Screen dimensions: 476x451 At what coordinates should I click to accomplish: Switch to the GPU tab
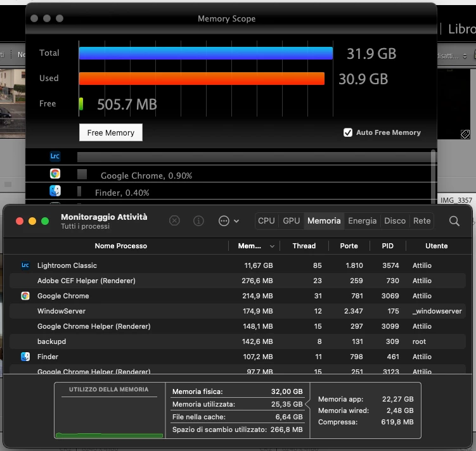click(x=292, y=221)
